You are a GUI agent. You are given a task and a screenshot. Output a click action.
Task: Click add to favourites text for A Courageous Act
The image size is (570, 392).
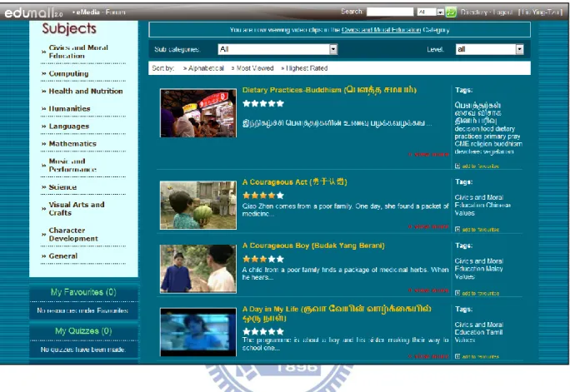click(x=480, y=230)
